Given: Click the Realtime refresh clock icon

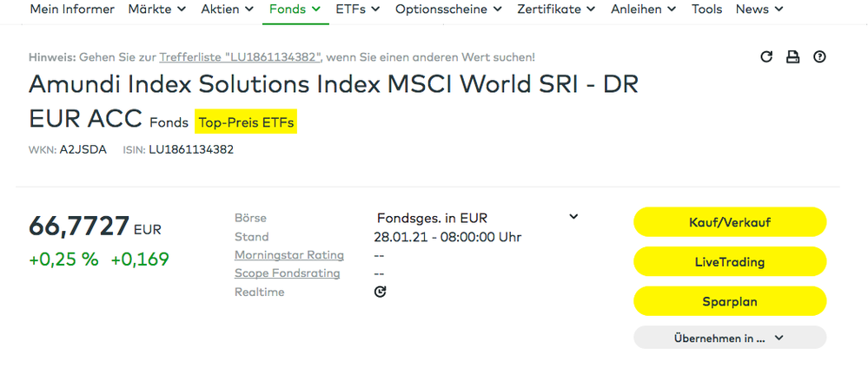Looking at the screenshot, I should [x=380, y=292].
